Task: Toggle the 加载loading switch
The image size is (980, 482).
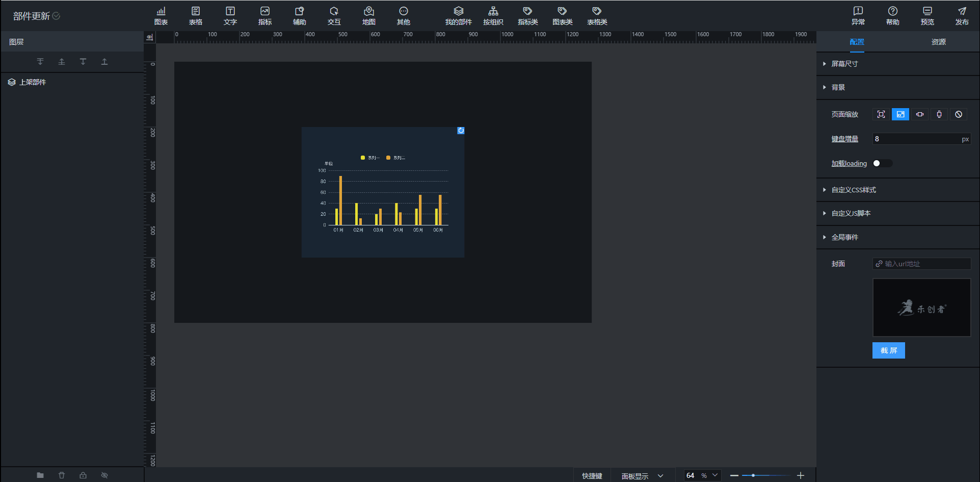Action: tap(882, 163)
